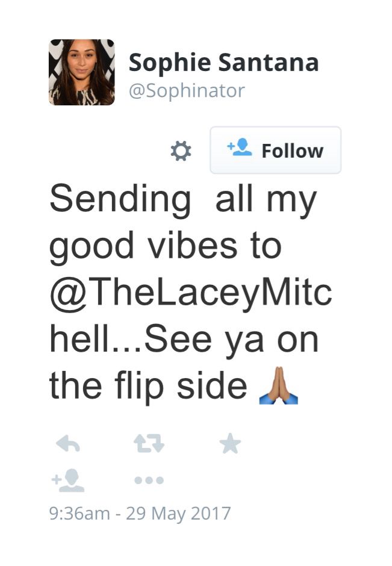Image resolution: width=392 pixels, height=566 pixels.
Task: Click the "Sending all my" tweet text
Action: coord(183,200)
